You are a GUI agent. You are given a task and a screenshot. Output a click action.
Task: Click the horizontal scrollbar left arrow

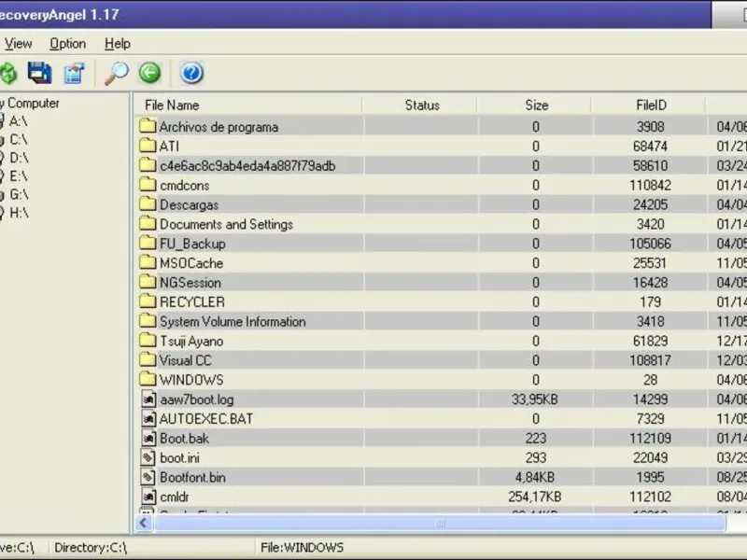coord(144,524)
